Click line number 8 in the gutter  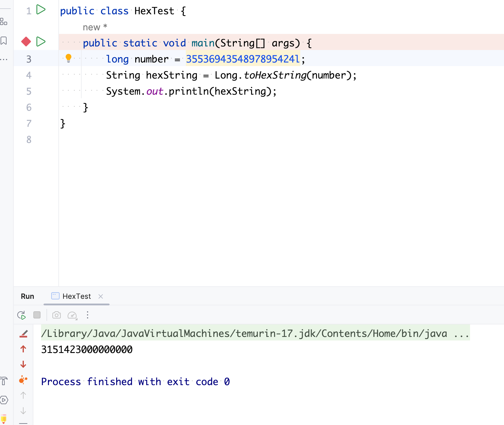tap(29, 139)
